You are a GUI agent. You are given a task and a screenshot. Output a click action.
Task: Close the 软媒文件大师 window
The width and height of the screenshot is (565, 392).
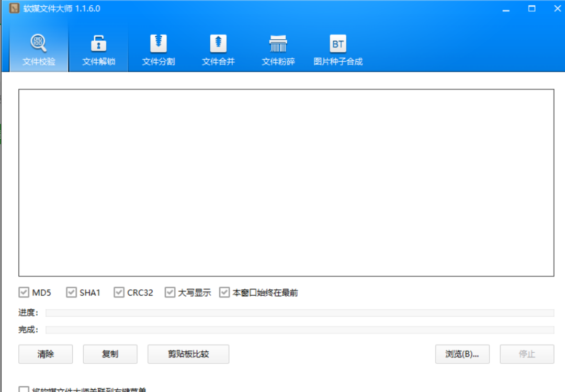[557, 9]
